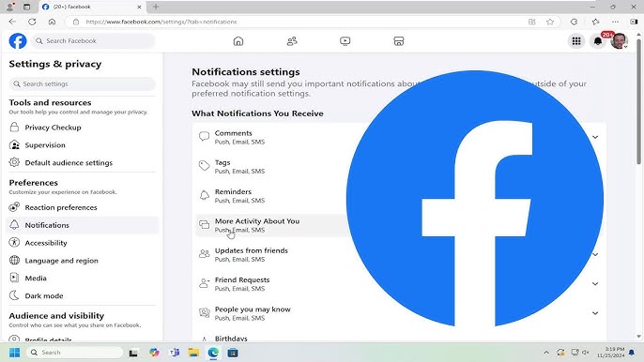Open a new browser tab
This screenshot has height=362, width=644.
156,7
